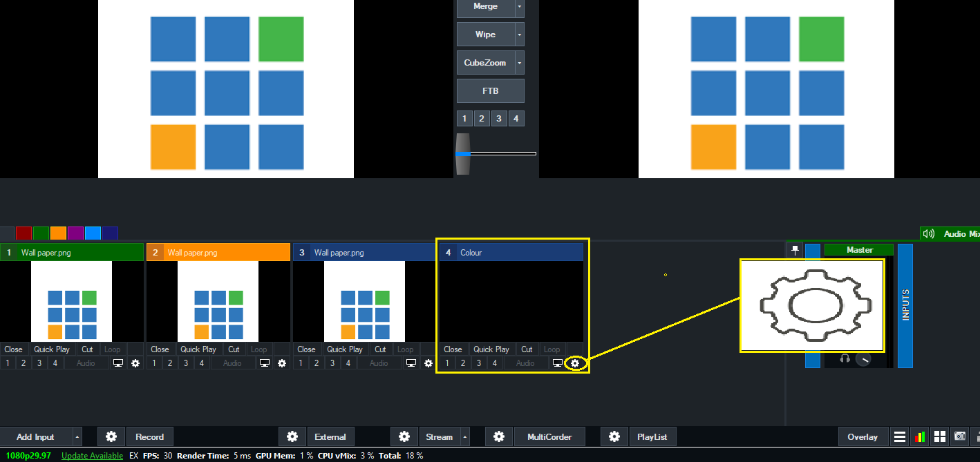980x462 pixels.
Task: Toggle overlay 1 button below FTB
Action: point(465,118)
